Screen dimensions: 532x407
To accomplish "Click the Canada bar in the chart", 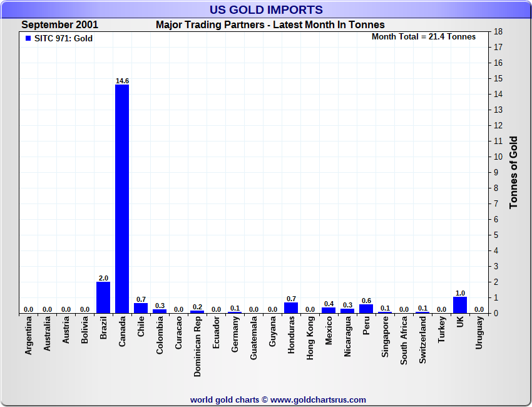I will (122, 198).
